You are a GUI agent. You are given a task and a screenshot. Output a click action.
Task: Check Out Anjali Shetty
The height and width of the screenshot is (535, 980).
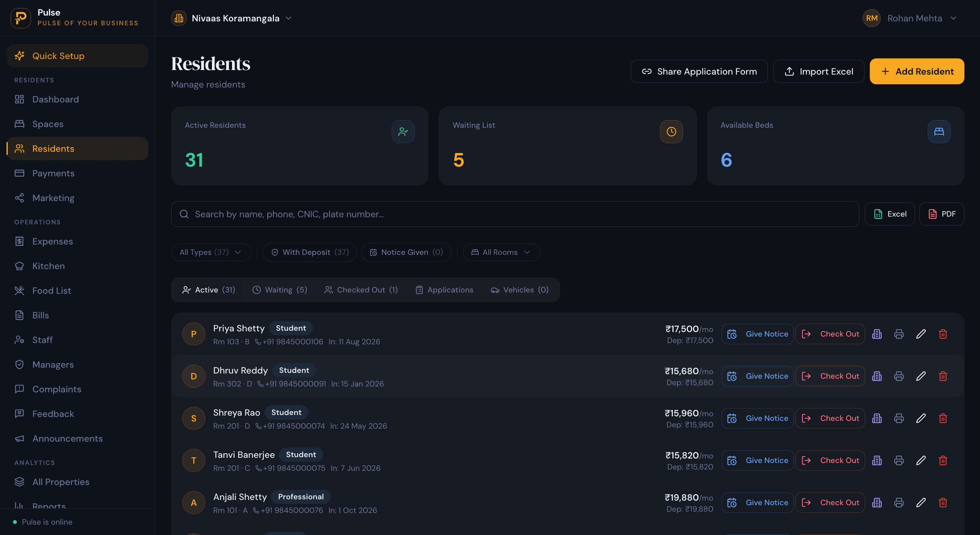tap(830, 503)
